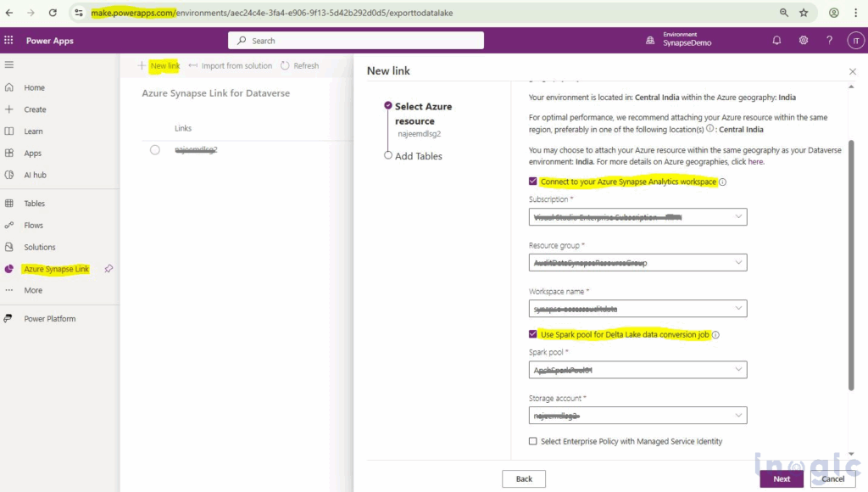Uncheck Connect to your Azure Synapse Analytics workspace
868x492 pixels.
(x=531, y=181)
